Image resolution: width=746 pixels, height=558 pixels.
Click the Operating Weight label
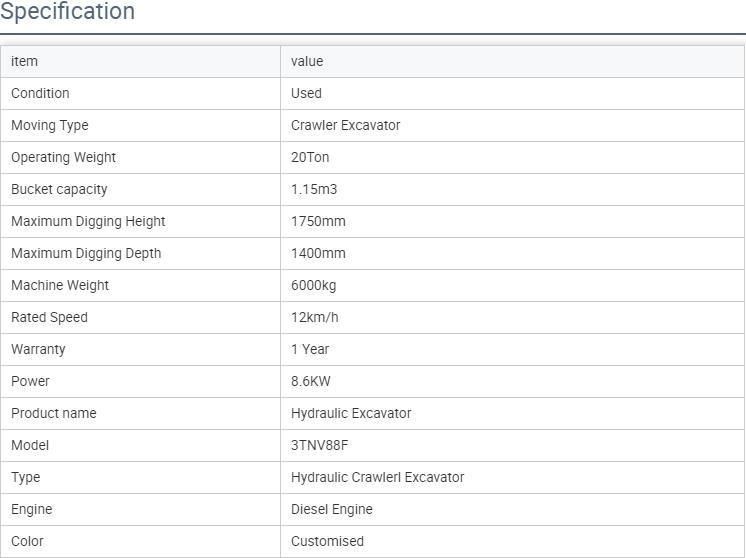tap(63, 157)
